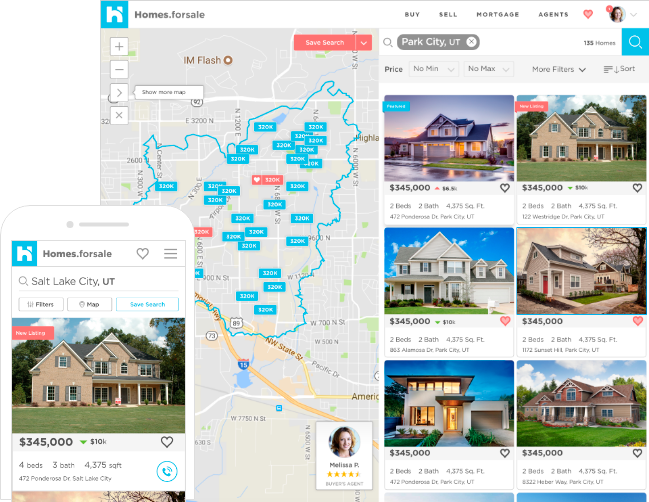Close the map panel with X
Screen dimensions: 649x502
119,115
